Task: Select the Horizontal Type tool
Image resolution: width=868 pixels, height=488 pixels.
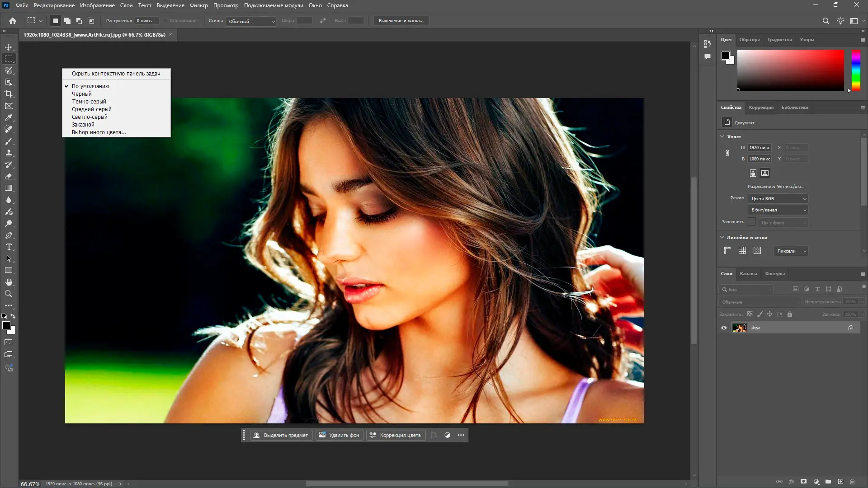Action: (9, 247)
